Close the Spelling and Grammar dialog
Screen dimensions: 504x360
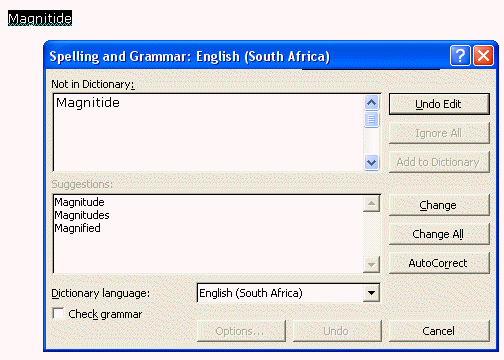(x=483, y=56)
